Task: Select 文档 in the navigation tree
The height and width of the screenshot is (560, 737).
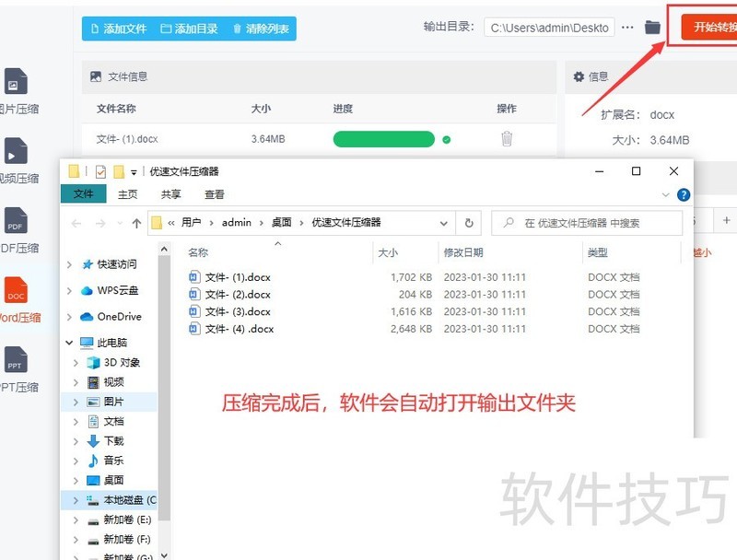Action: click(113, 422)
